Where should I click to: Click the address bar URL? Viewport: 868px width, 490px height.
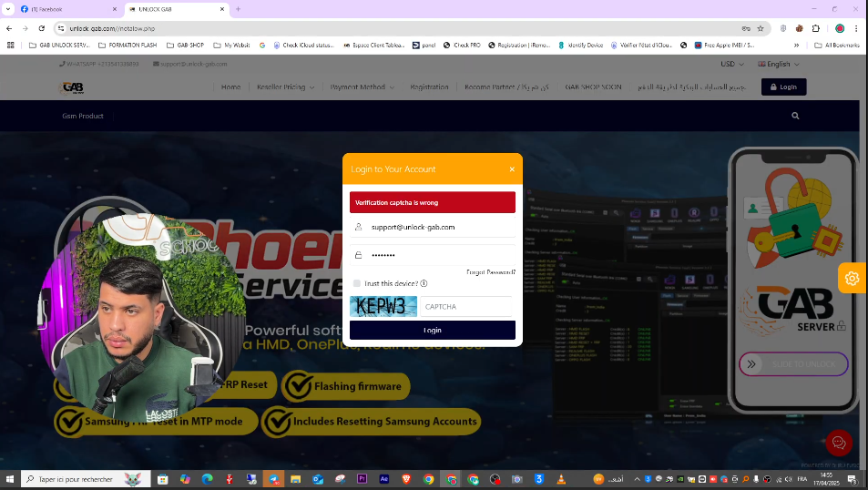coord(112,28)
